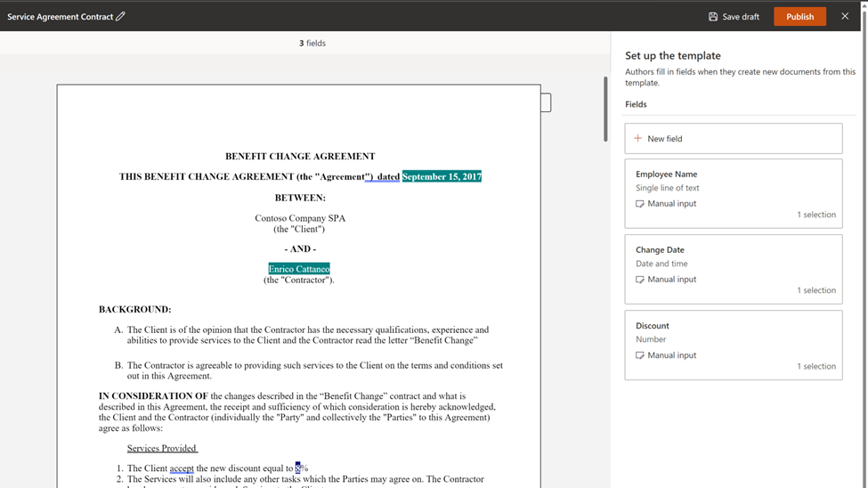
Task: Open the Change Date field card
Action: tap(734, 269)
